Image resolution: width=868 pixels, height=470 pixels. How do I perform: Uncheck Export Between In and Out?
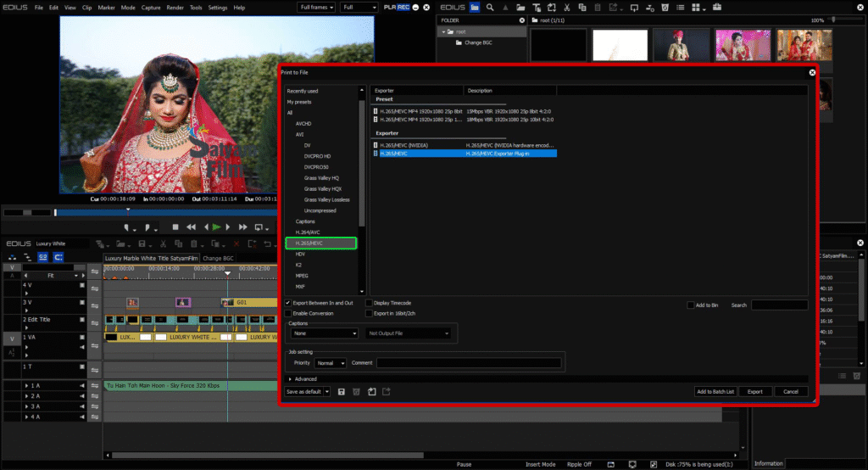[288, 303]
